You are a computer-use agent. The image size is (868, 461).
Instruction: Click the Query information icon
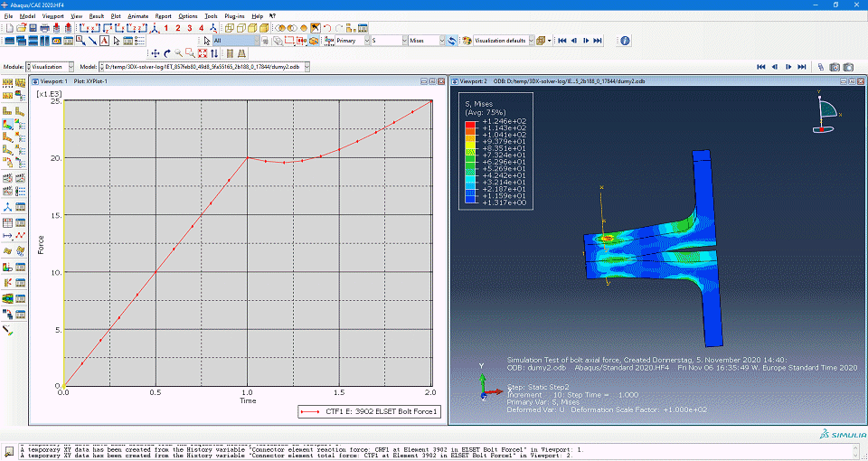(x=625, y=41)
